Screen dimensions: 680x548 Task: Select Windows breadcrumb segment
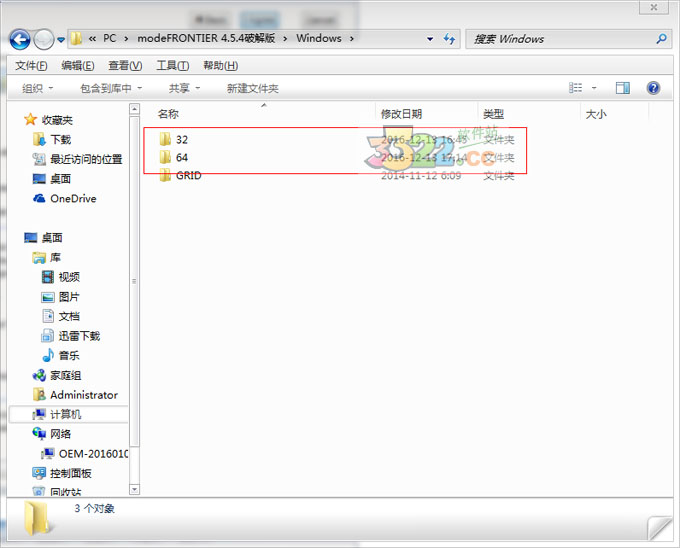(x=319, y=39)
